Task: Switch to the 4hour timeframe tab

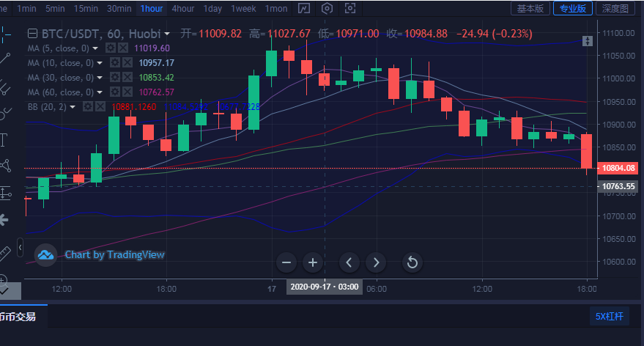Action: (182, 9)
